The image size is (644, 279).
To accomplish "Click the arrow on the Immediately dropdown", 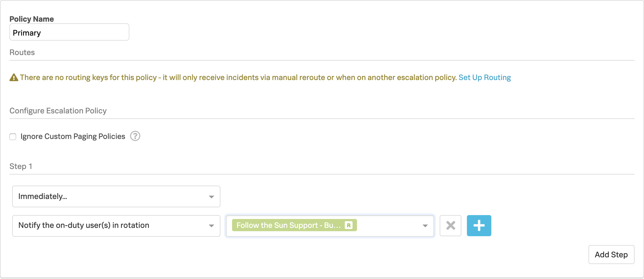I will 212,197.
